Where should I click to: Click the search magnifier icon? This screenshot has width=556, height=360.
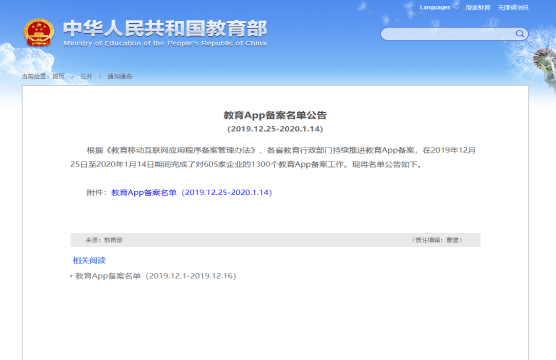click(x=519, y=34)
